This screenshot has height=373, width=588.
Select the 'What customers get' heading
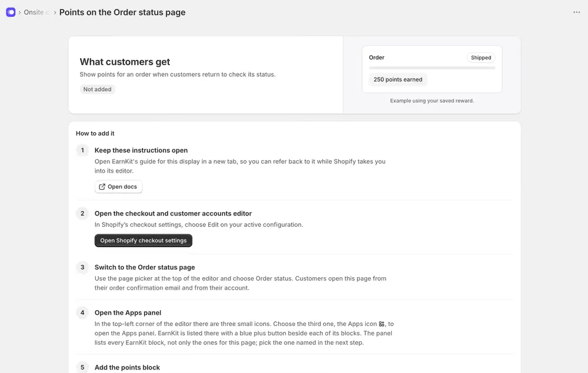(x=125, y=62)
